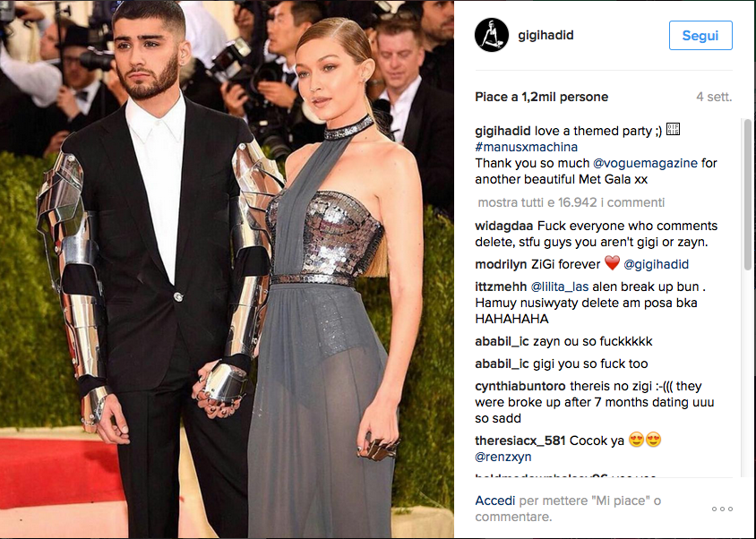This screenshot has width=756, height=539.
Task: Expand all 16.942 comments
Action: click(x=571, y=202)
